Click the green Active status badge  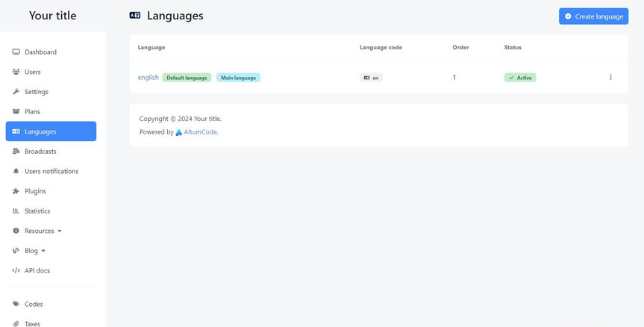[x=520, y=78]
